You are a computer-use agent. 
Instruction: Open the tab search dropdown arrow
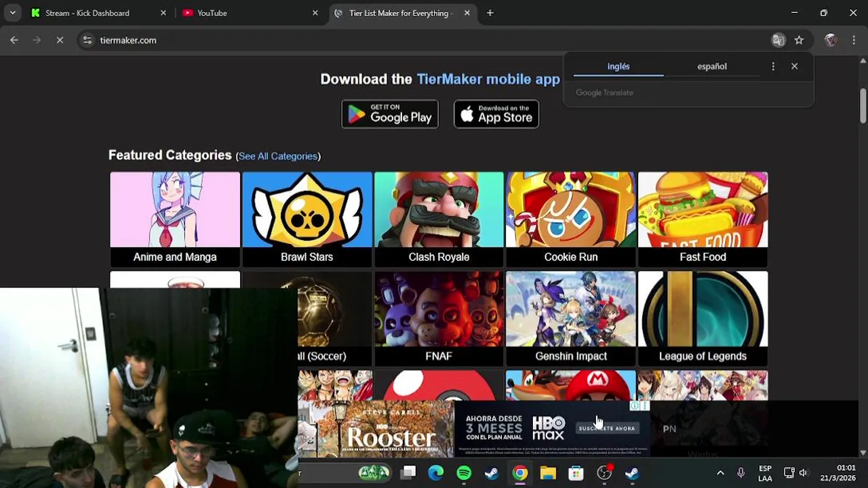12,13
